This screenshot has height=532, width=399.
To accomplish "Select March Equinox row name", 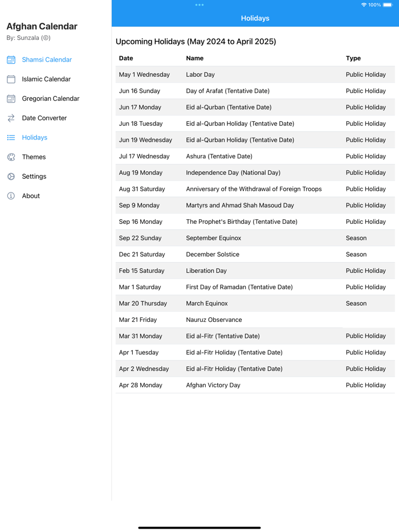I will pos(207,304).
